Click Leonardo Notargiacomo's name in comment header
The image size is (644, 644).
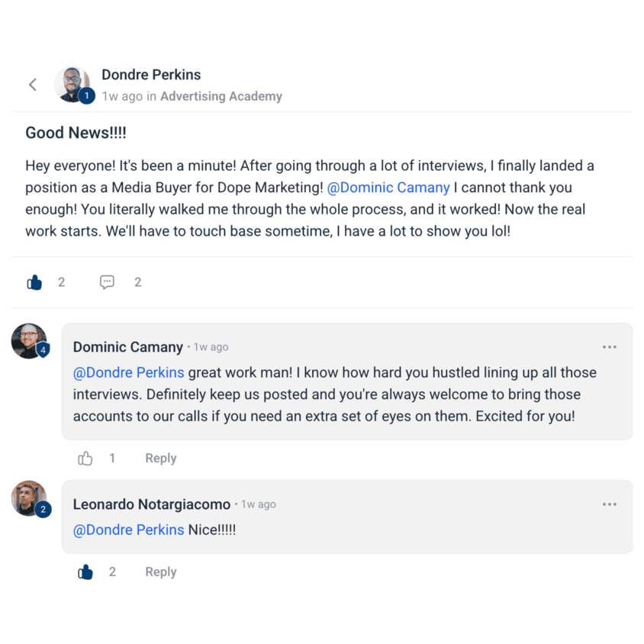click(151, 504)
